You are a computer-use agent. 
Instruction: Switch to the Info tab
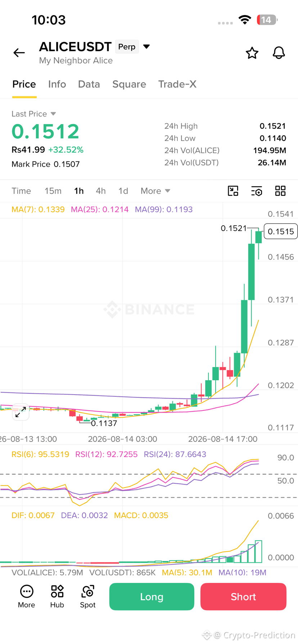coord(57,84)
